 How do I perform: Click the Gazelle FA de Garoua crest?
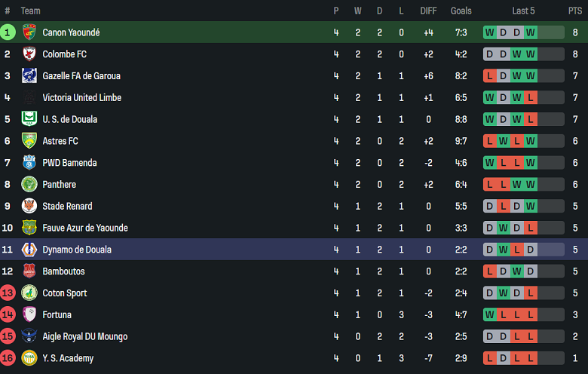(29, 76)
